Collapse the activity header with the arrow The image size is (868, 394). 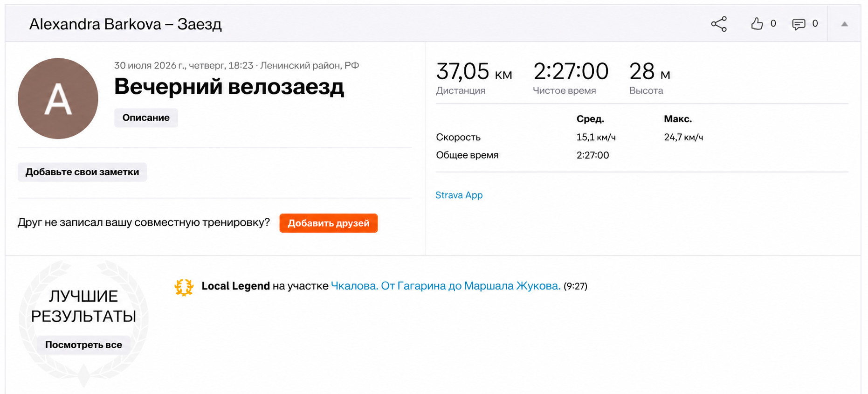tap(844, 24)
